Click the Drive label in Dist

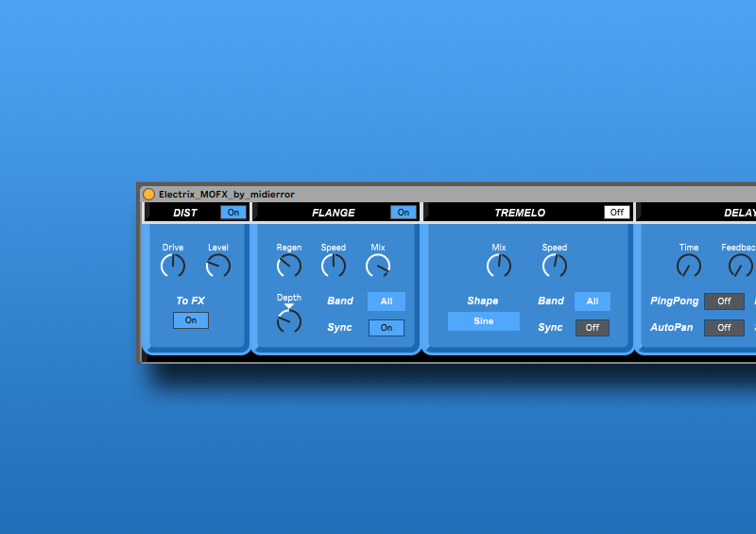(x=173, y=247)
